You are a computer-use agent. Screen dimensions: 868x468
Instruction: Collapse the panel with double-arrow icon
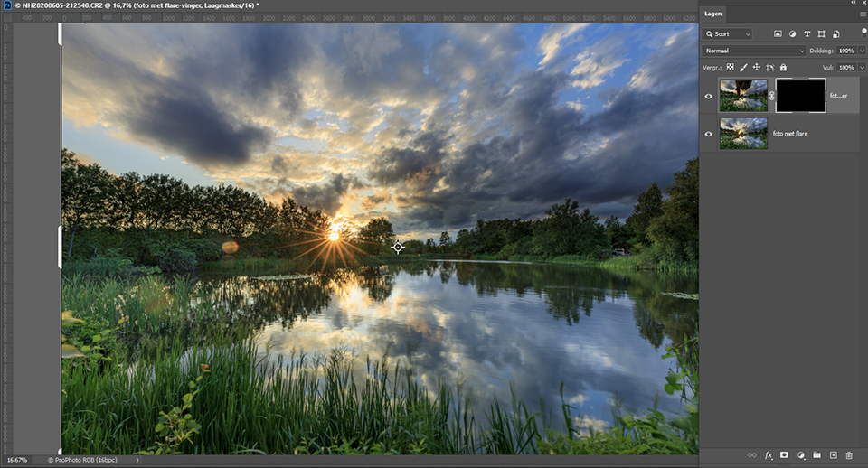[x=853, y=3]
